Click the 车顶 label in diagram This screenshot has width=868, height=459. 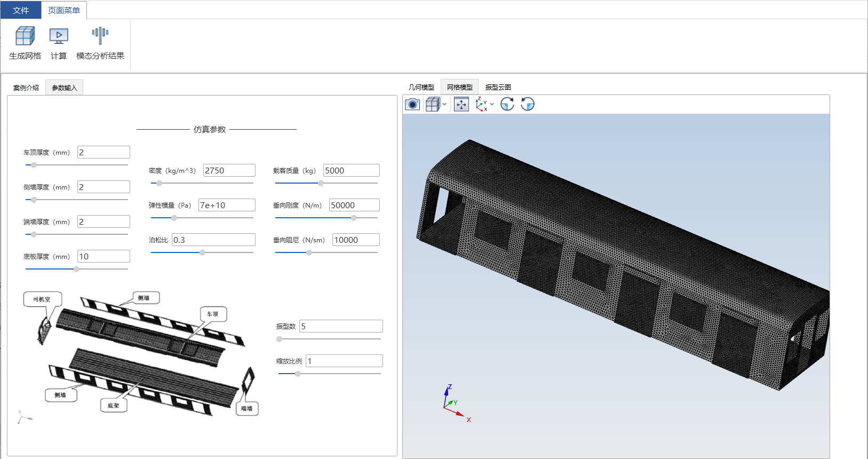pyautogui.click(x=213, y=314)
